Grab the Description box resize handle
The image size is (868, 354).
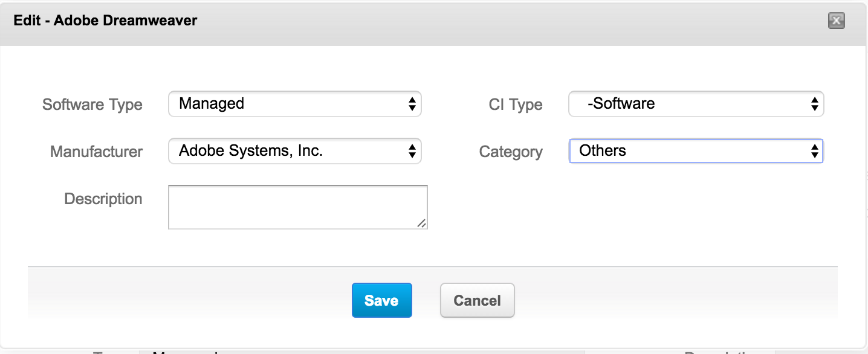click(x=422, y=224)
